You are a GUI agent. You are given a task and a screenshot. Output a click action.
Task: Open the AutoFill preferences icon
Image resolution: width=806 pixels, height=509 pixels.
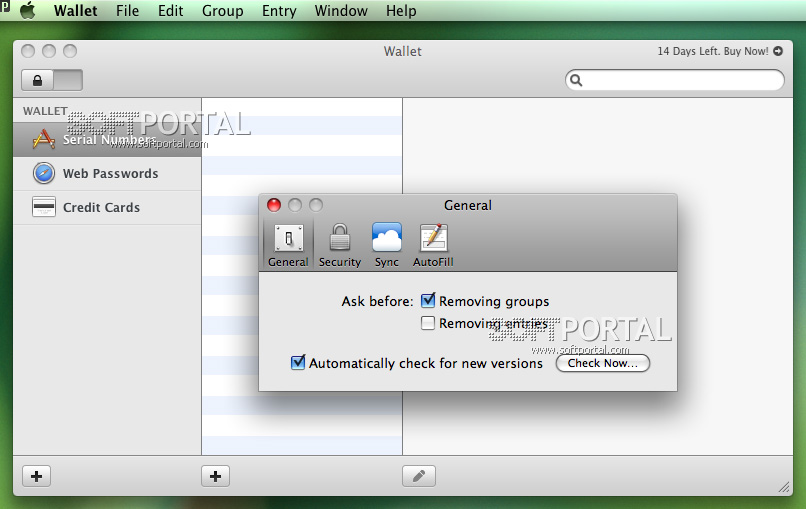point(433,238)
